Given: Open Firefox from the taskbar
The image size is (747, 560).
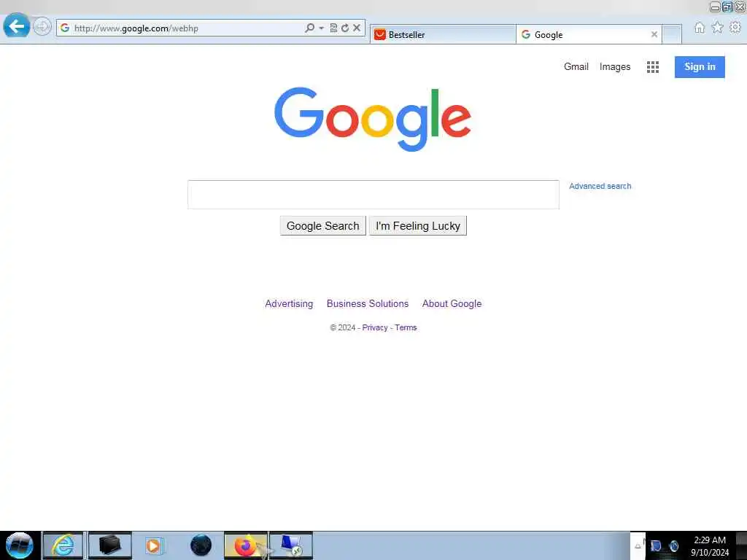Looking at the screenshot, I should pyautogui.click(x=245, y=545).
